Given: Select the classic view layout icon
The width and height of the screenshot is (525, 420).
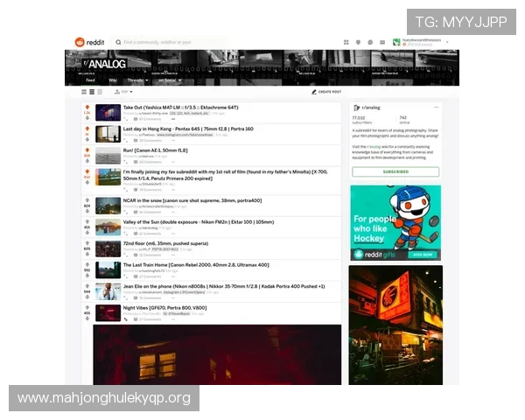Looking at the screenshot, I should click(x=92, y=92).
